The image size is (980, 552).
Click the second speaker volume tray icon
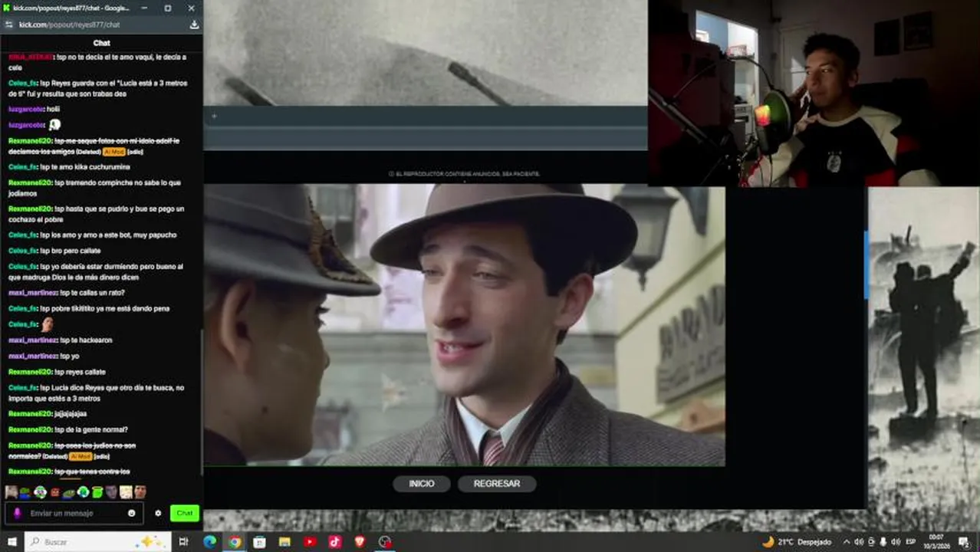coord(896,542)
